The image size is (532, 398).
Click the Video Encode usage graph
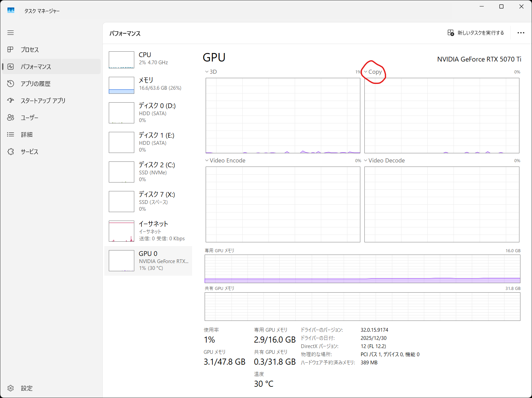[283, 204]
